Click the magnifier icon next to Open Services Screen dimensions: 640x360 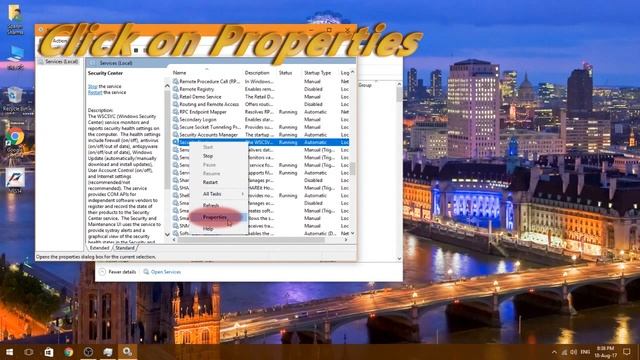click(146, 272)
